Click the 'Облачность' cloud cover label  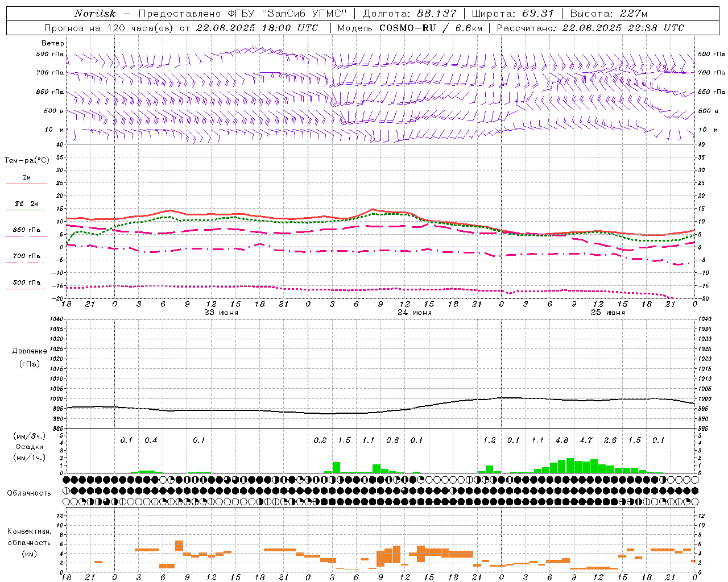click(29, 493)
